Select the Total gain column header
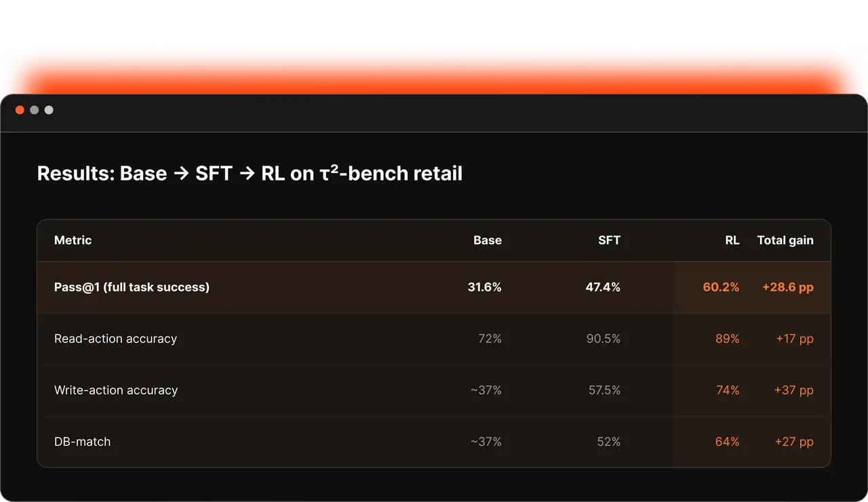Screen dimensions: 868x502 (785, 240)
